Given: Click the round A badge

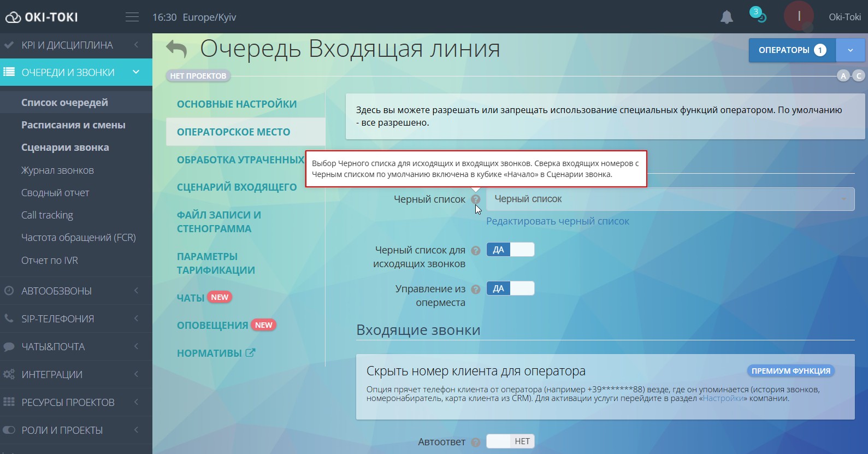Looking at the screenshot, I should click(843, 76).
